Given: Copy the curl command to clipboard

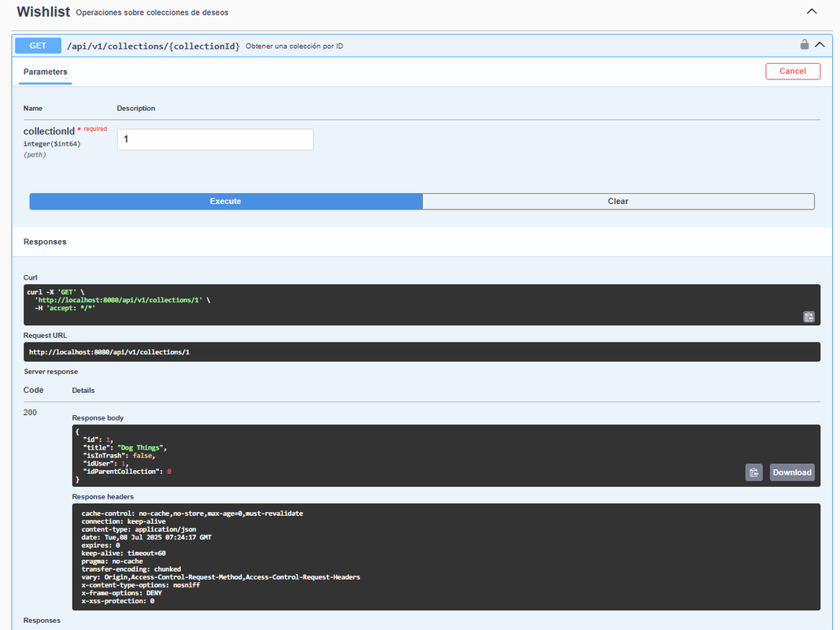Looking at the screenshot, I should click(809, 317).
